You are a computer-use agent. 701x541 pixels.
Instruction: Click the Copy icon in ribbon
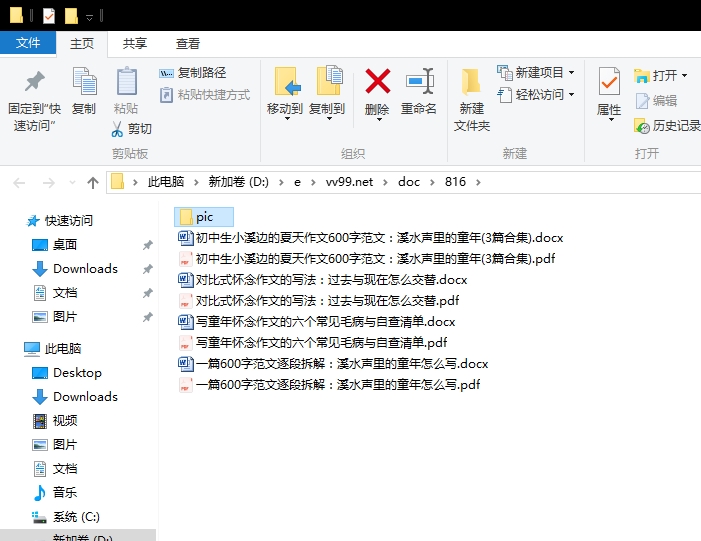click(x=84, y=81)
